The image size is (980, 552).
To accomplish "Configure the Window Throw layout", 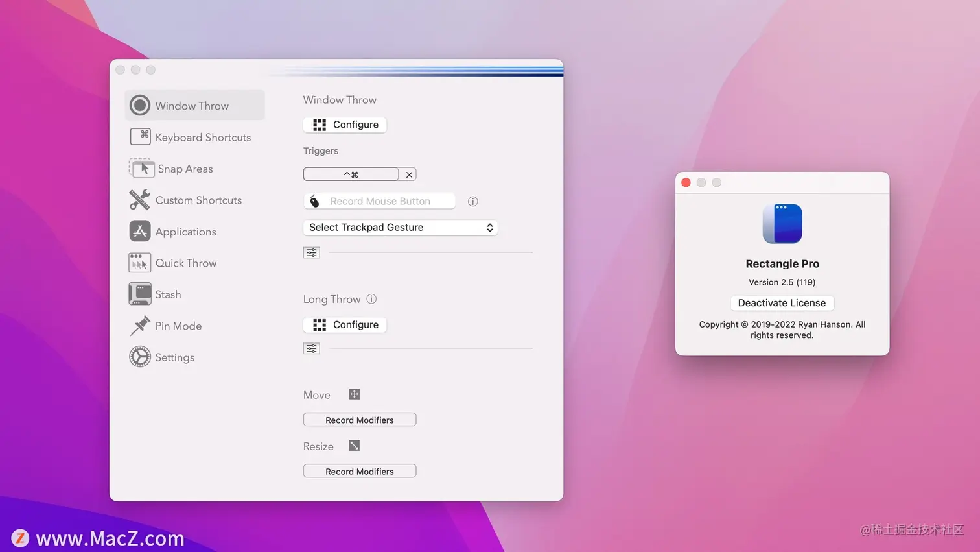I will pyautogui.click(x=345, y=125).
